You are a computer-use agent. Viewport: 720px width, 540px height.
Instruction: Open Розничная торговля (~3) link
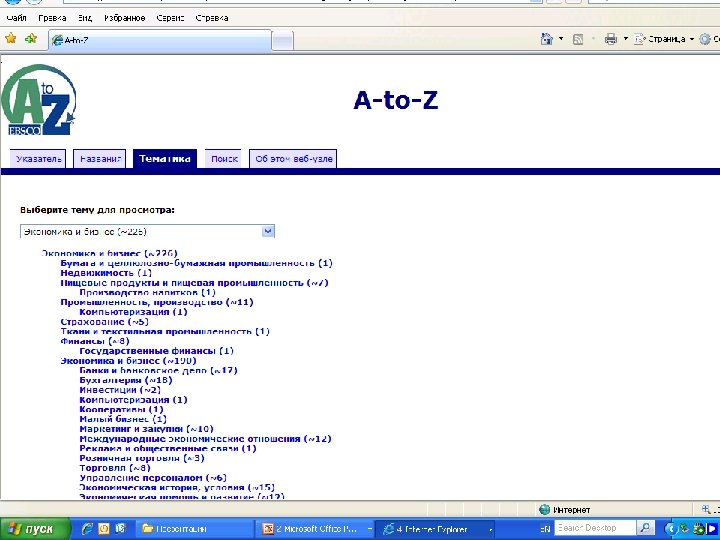[142, 458]
